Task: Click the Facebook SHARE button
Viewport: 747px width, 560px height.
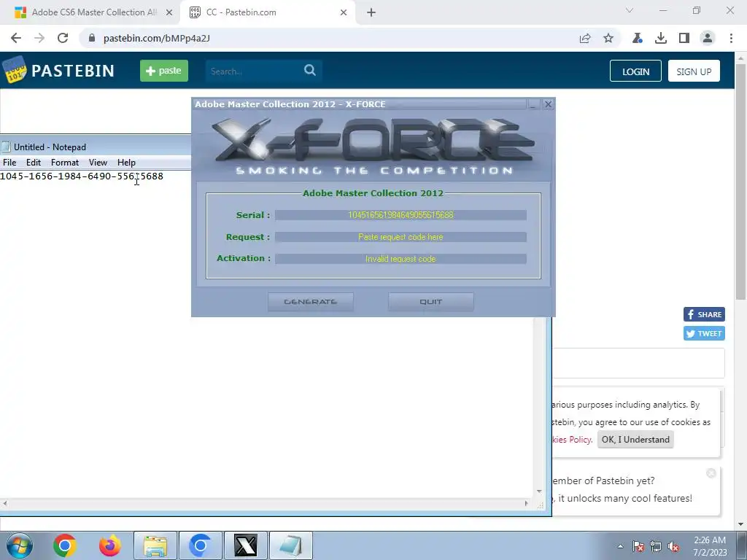Action: [x=704, y=314]
